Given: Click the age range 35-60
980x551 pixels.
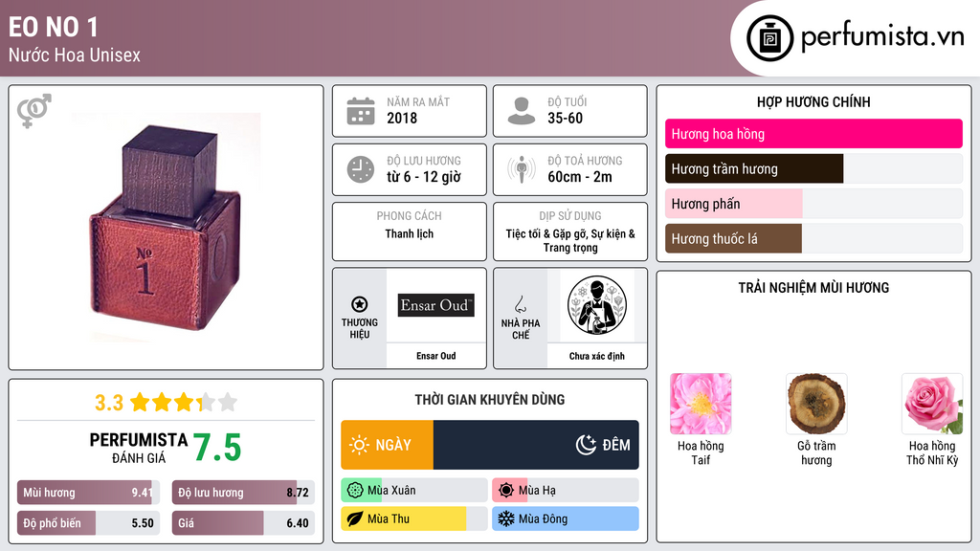Looking at the screenshot, I should pos(565,118).
